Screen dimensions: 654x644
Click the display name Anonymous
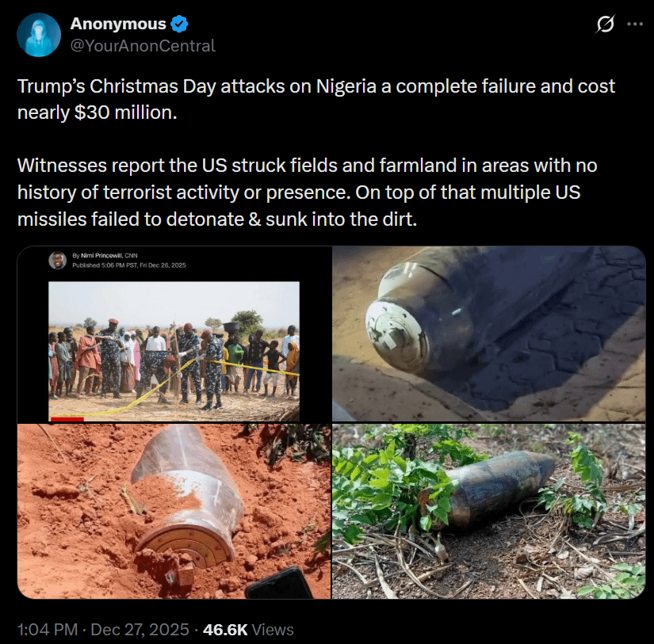[x=118, y=24]
